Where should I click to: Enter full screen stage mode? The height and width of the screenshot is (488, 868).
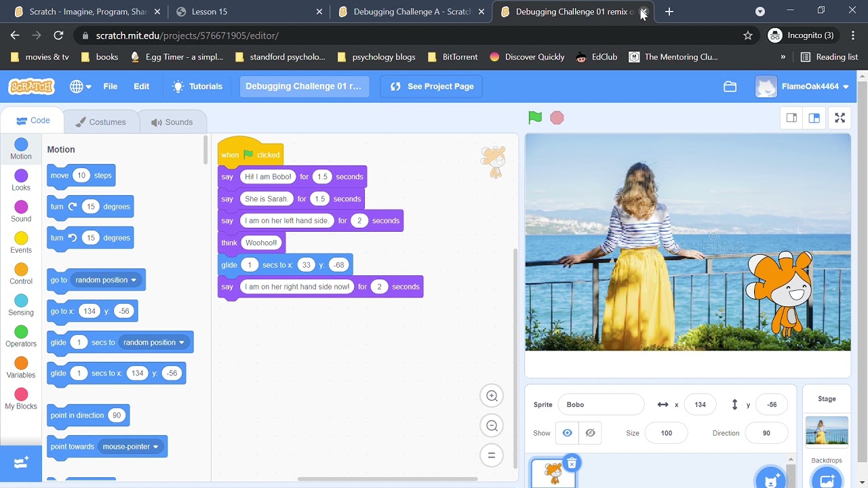[x=840, y=118]
